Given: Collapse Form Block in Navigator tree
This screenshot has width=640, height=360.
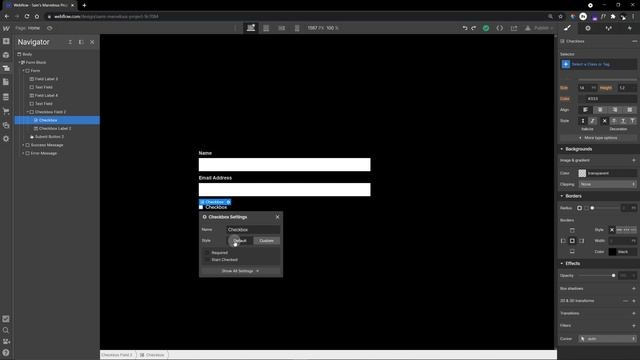Looking at the screenshot, I should tap(19, 62).
